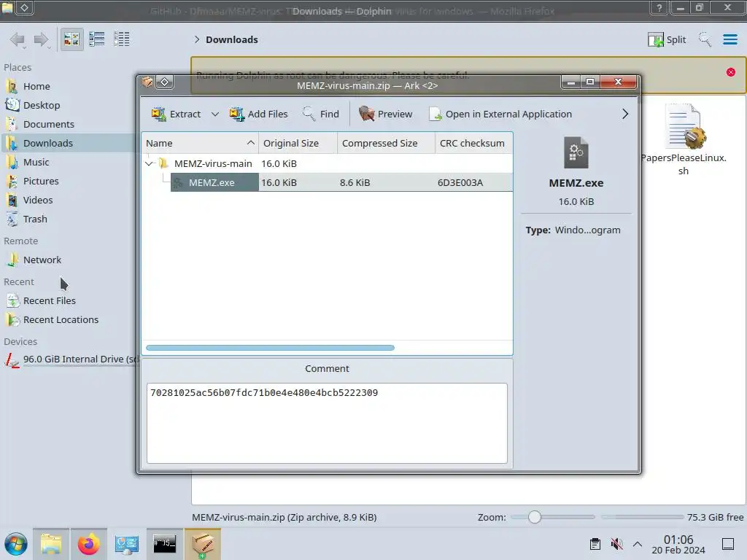Expand Ark toolbar overflow chevron

point(625,114)
